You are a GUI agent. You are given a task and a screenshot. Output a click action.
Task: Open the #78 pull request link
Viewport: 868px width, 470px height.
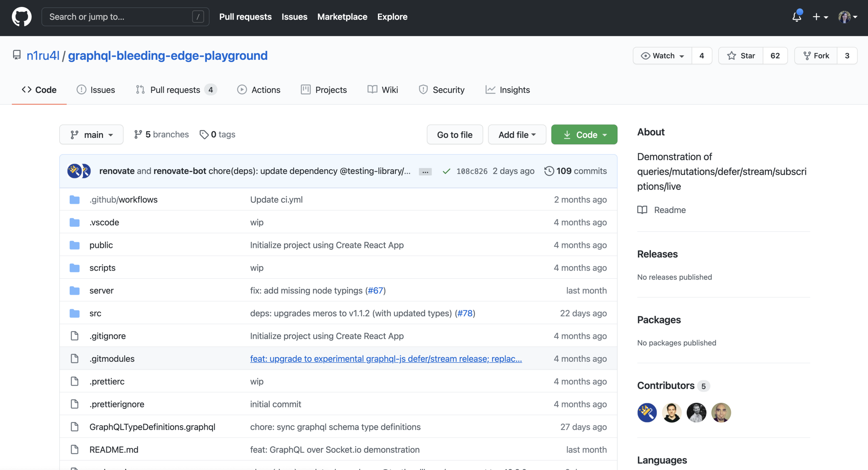465,313
